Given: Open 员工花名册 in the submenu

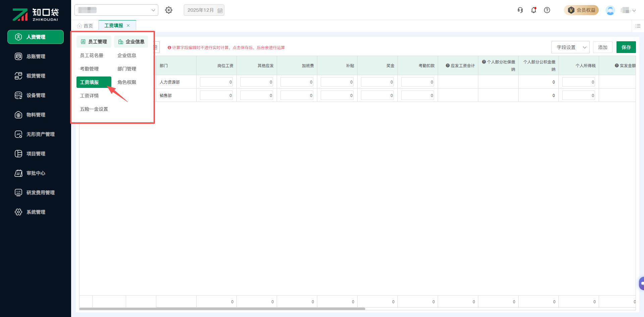Looking at the screenshot, I should pos(92,55).
